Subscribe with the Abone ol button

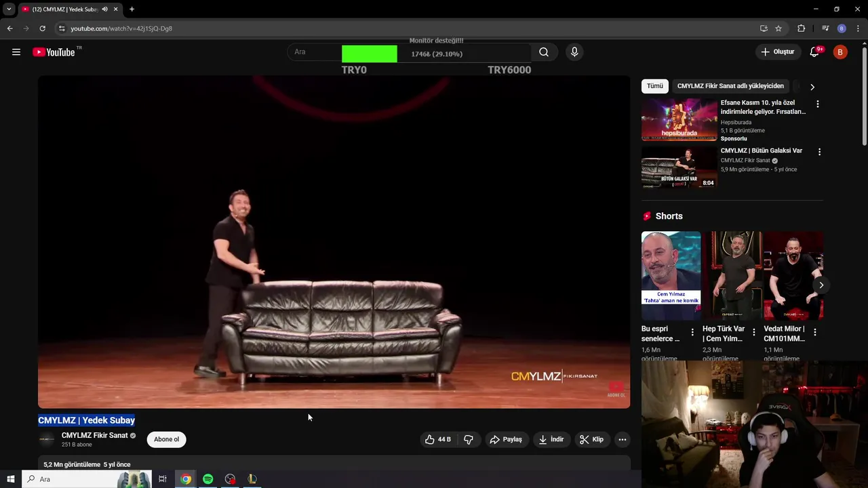(x=166, y=439)
